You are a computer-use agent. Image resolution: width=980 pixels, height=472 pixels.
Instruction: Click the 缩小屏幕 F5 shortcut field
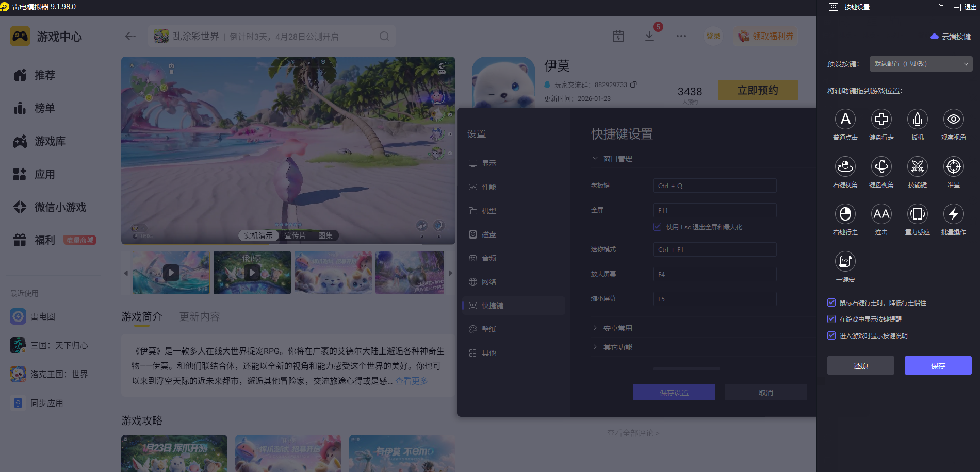pyautogui.click(x=714, y=299)
